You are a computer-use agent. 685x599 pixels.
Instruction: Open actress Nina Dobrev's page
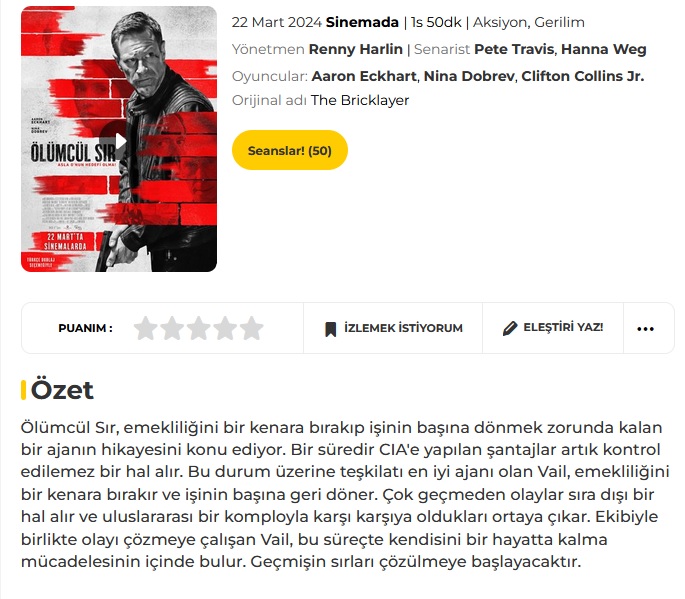coord(469,76)
